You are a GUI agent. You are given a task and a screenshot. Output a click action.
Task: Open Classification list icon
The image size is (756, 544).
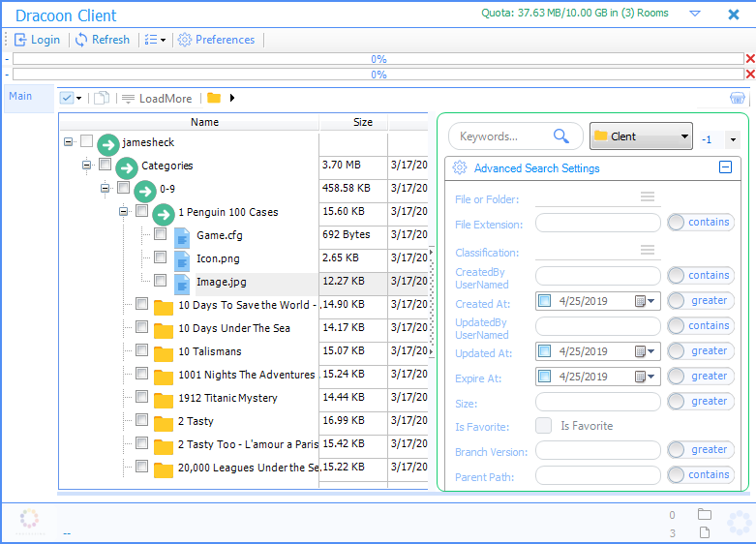648,250
